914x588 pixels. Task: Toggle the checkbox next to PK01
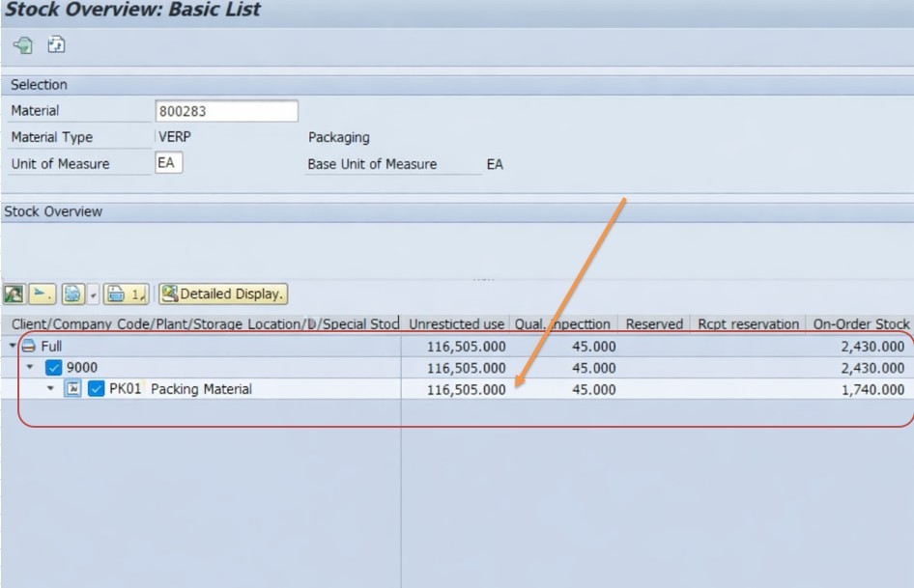click(x=96, y=389)
